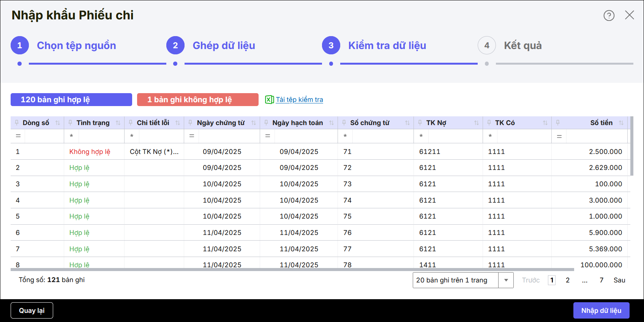
Task: Expand the 20 bản ghi trên 1 trang dropdown
Action: point(506,280)
